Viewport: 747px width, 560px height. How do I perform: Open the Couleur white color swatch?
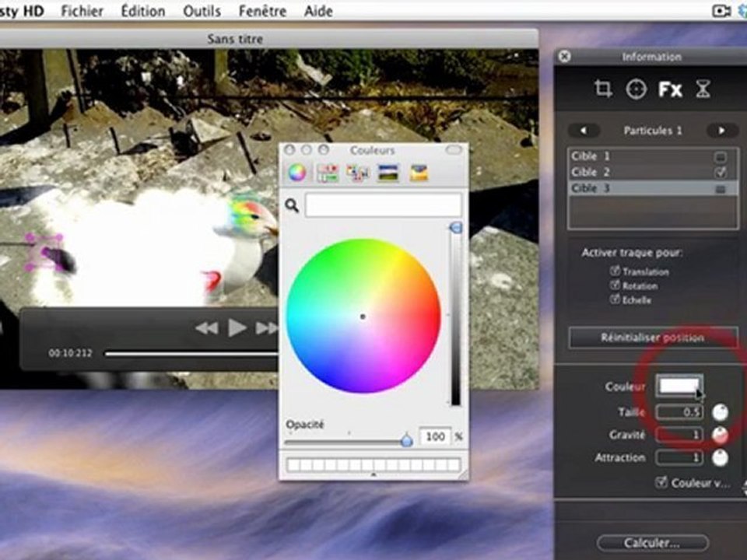(680, 386)
